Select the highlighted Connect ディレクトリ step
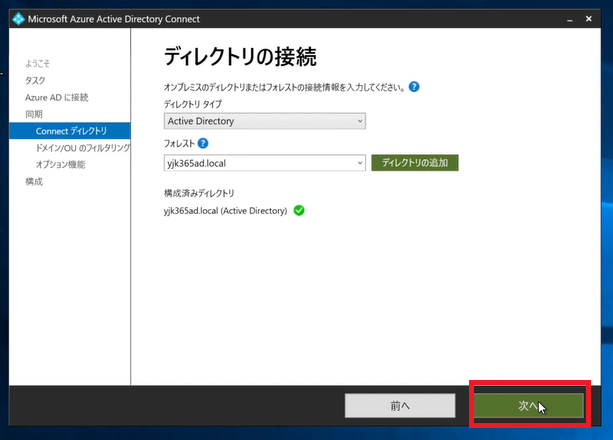This screenshot has width=613, height=440. click(x=71, y=131)
